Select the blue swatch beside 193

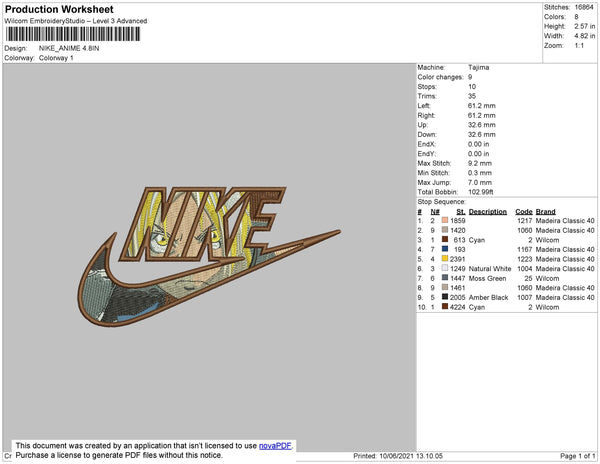pos(445,249)
